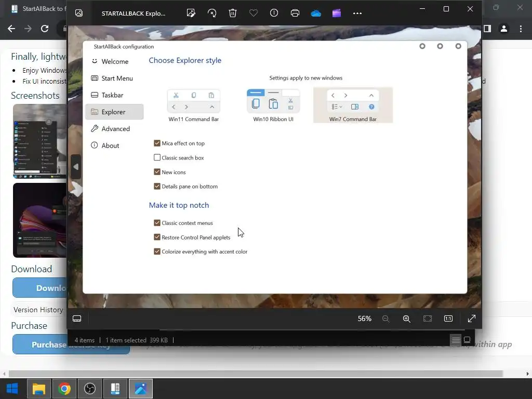Click the browser horizontal scrollbar
This screenshot has width=532, height=399.
[x=255, y=374]
